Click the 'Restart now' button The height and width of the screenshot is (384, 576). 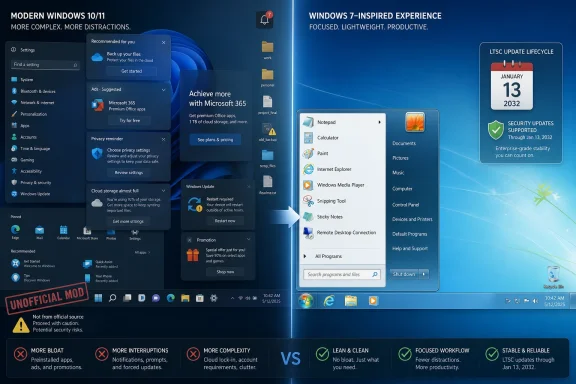tap(225, 221)
